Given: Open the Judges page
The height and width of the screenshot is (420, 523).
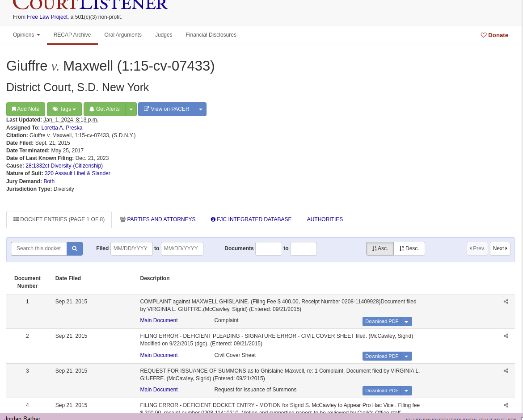Looking at the screenshot, I should click(x=164, y=35).
